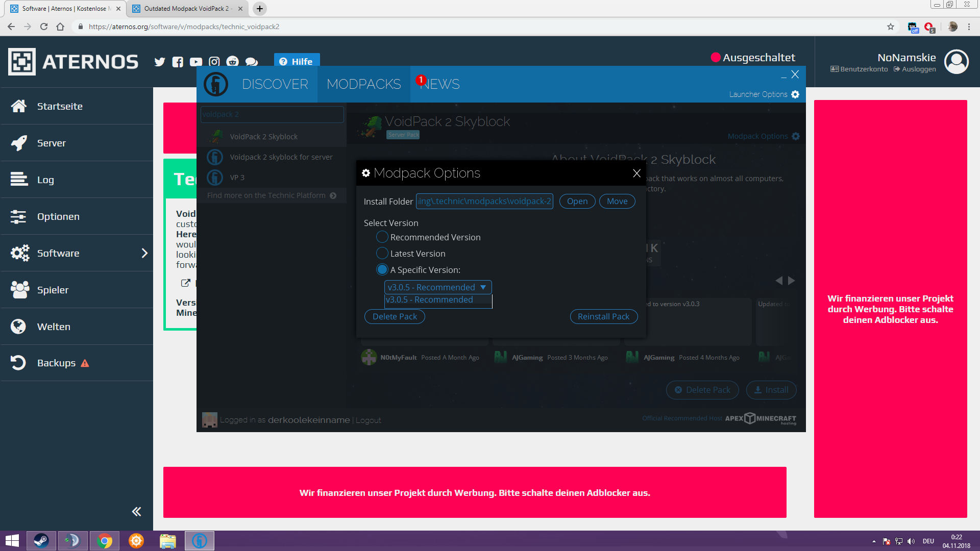
Task: Open the version dropdown in Modpack Options
Action: 438,287
